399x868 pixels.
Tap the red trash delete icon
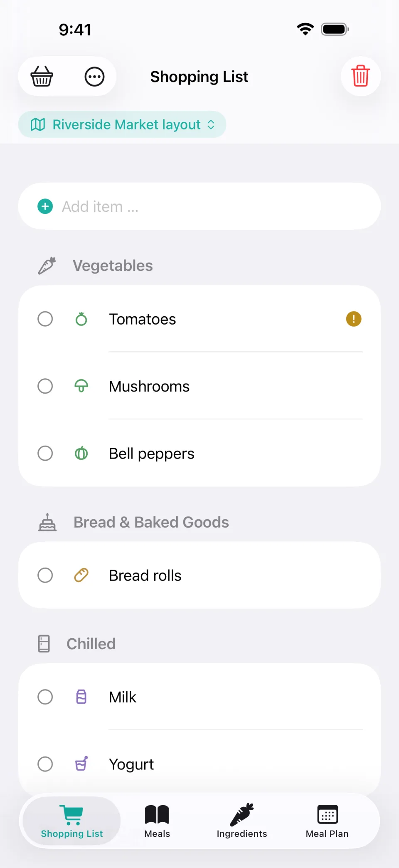coord(361,76)
